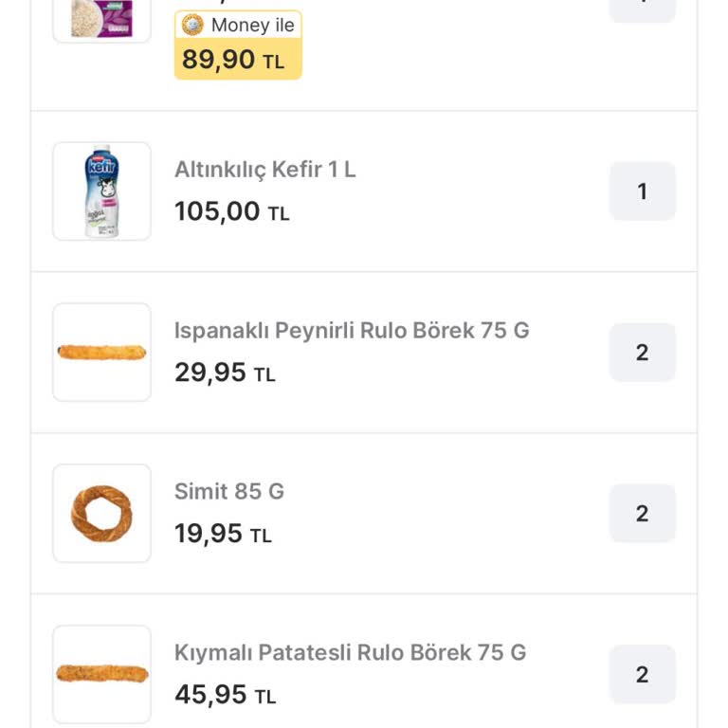The image size is (728, 728).
Task: Click the 29,95 TL börek price
Action: 225,373
